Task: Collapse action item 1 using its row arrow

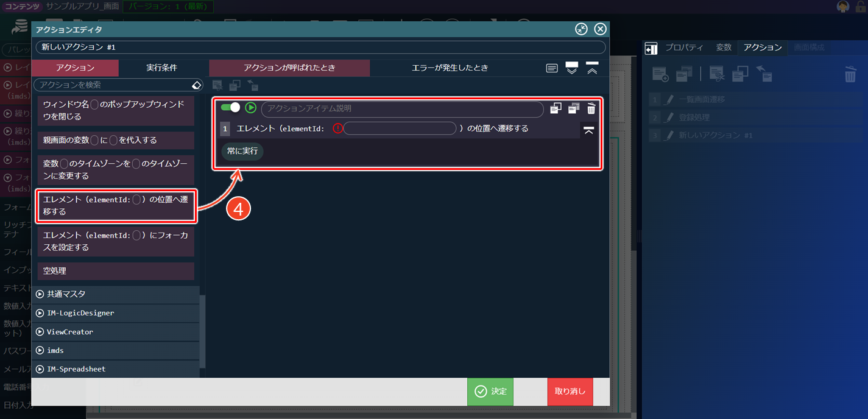Action: (588, 130)
